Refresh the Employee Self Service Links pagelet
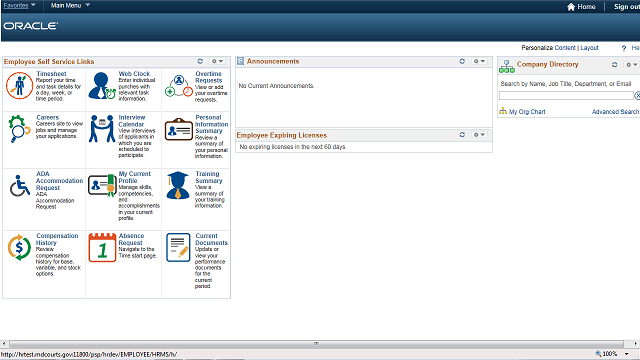 pyautogui.click(x=200, y=61)
